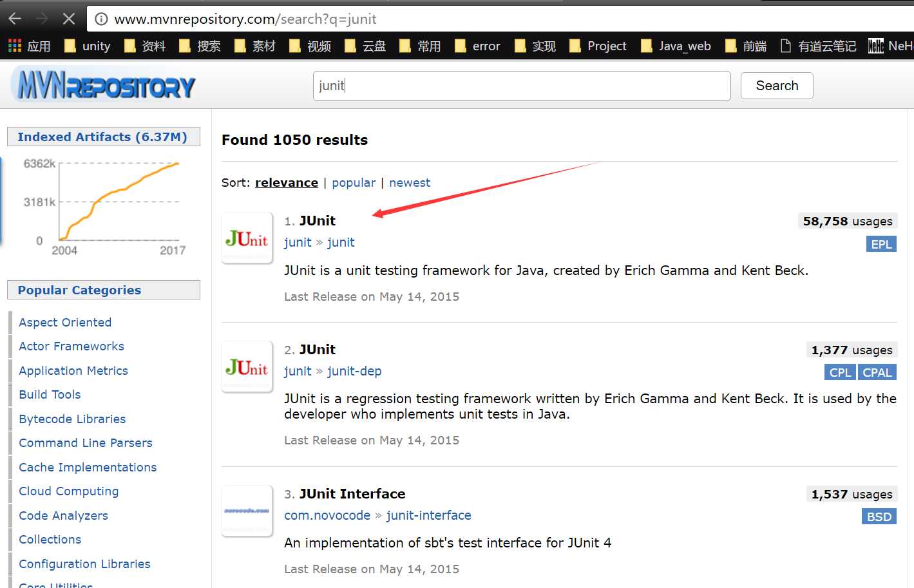This screenshot has width=914, height=588.
Task: Click junit group link in result 2
Action: point(298,371)
